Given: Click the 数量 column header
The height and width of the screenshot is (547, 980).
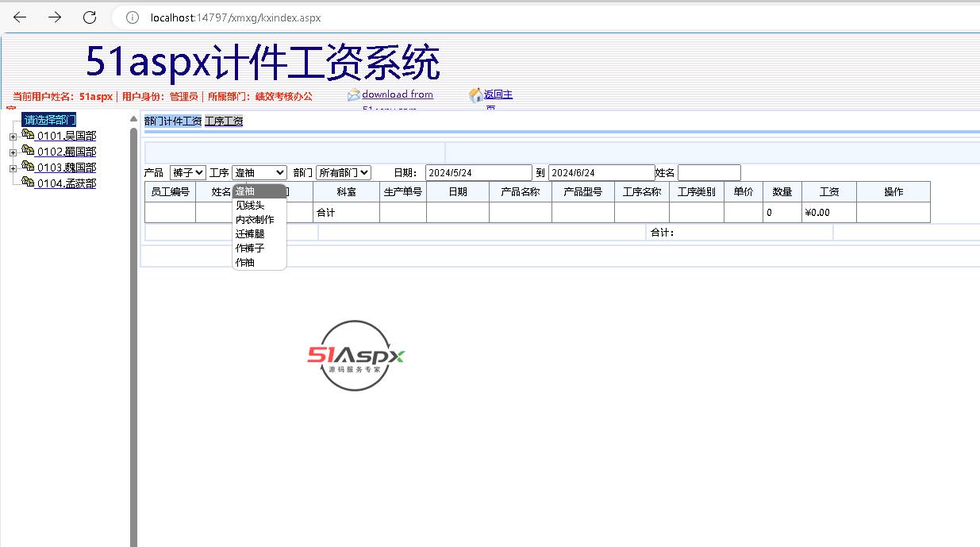Looking at the screenshot, I should click(x=782, y=191).
